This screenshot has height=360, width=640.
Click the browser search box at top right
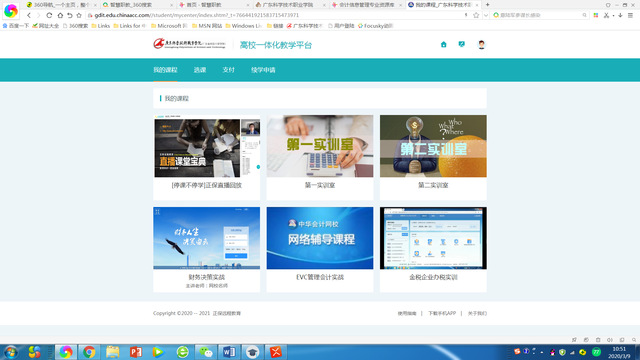pos(540,15)
